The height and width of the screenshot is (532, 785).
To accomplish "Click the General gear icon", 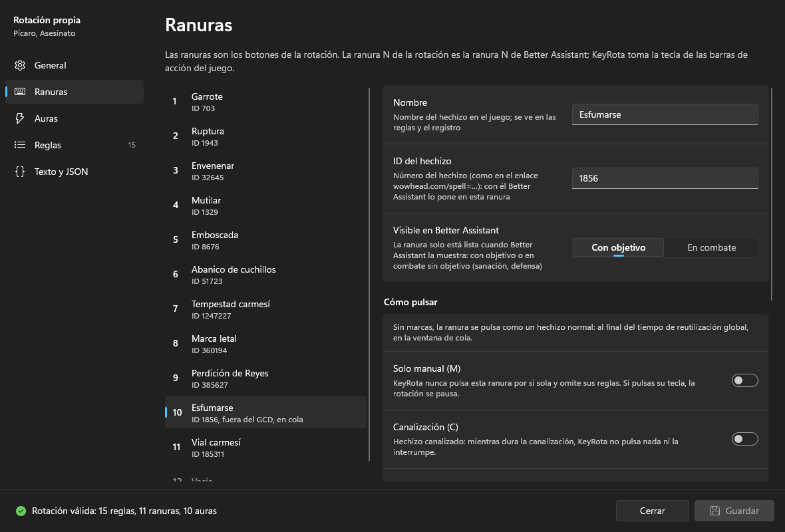I will (x=20, y=65).
